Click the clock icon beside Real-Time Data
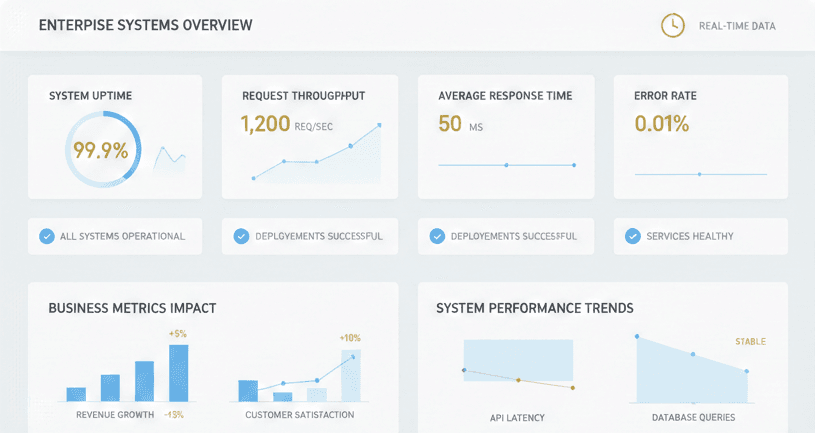Image resolution: width=815 pixels, height=433 pixels. click(673, 26)
